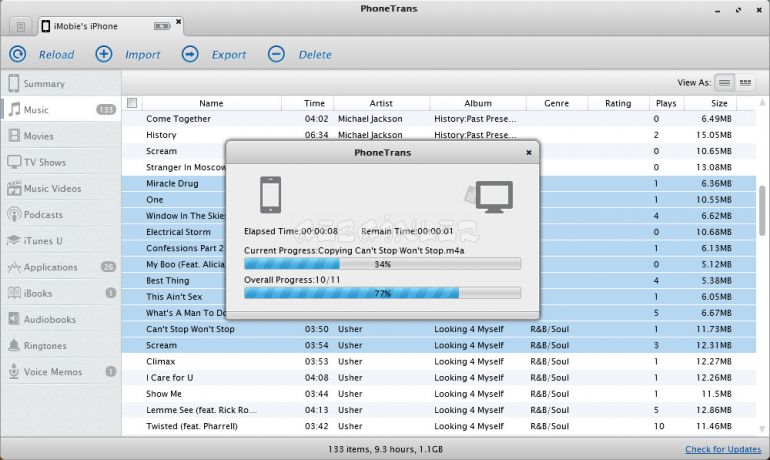Click the Import button label
770x460 pixels.
click(x=142, y=54)
